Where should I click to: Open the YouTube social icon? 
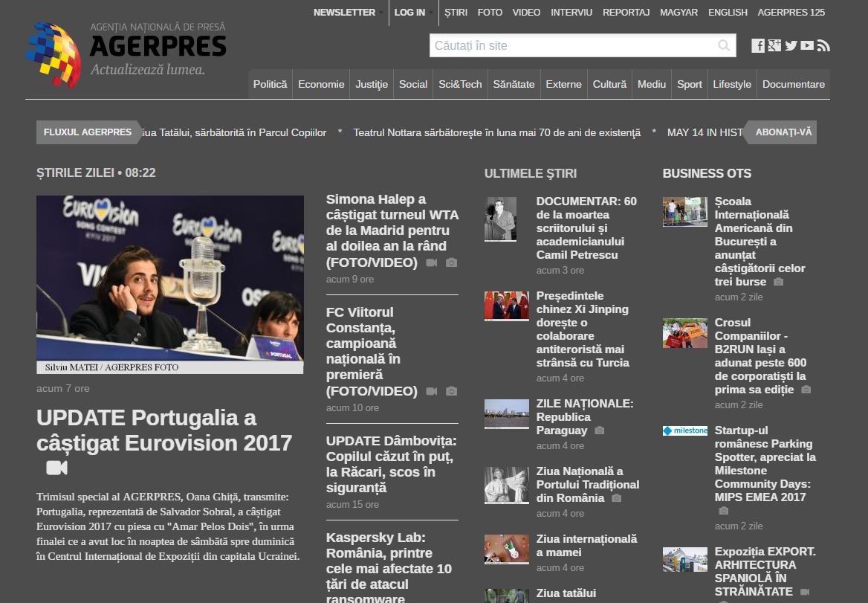click(x=807, y=45)
